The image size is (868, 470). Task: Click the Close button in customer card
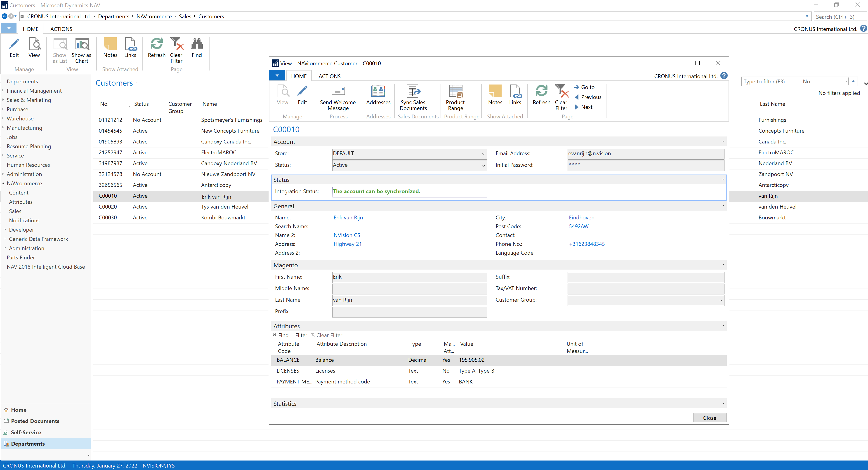point(709,418)
